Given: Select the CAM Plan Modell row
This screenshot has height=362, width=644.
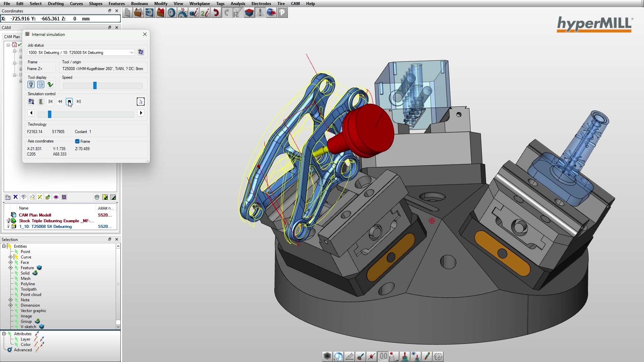Looking at the screenshot, I should pos(60,215).
